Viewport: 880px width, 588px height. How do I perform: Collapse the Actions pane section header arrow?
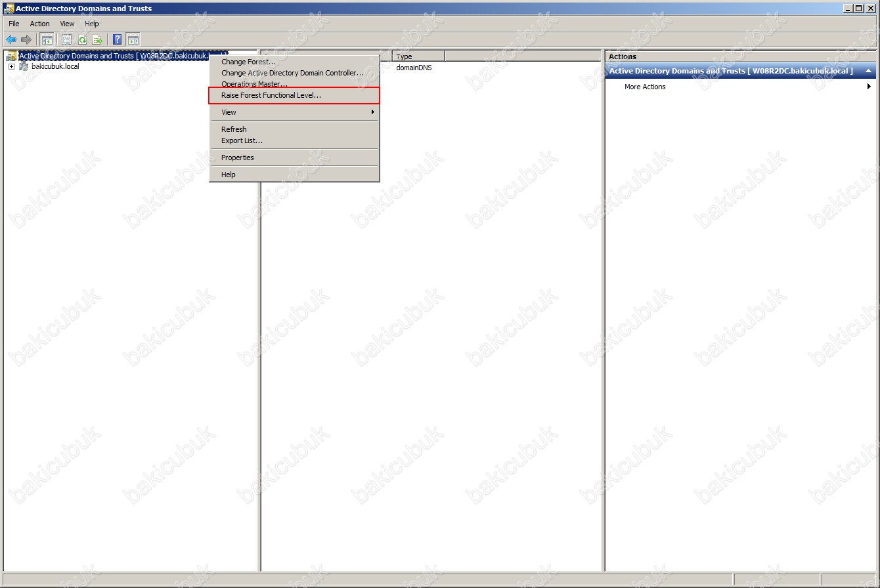tap(868, 71)
